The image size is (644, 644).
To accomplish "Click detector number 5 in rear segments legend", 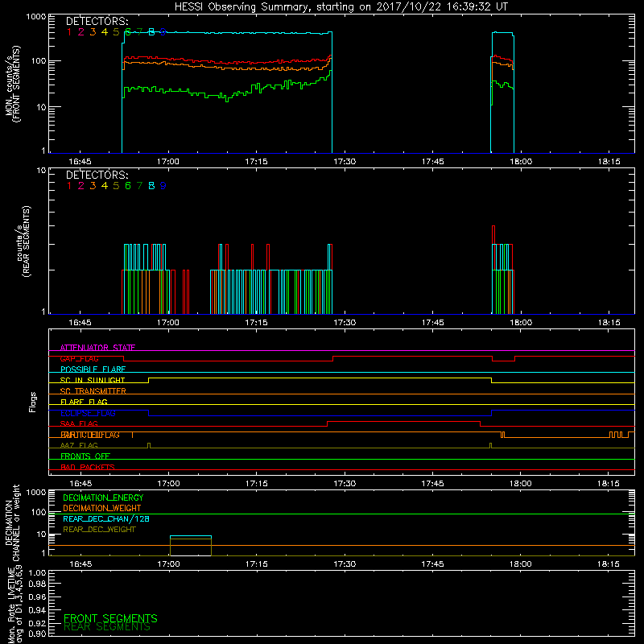I will point(116,186).
